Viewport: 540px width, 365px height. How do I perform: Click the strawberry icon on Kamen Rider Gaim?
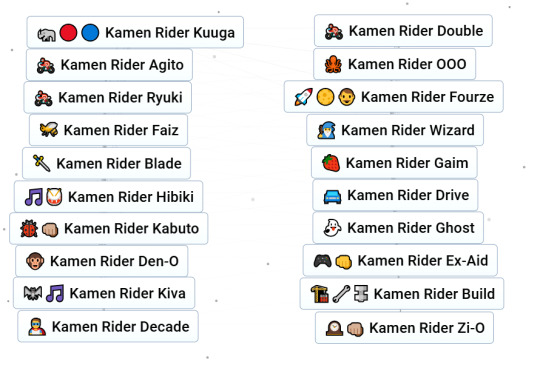(x=331, y=163)
